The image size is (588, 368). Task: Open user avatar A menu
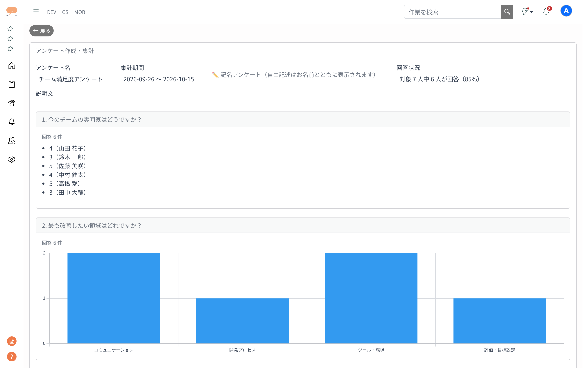click(x=566, y=11)
